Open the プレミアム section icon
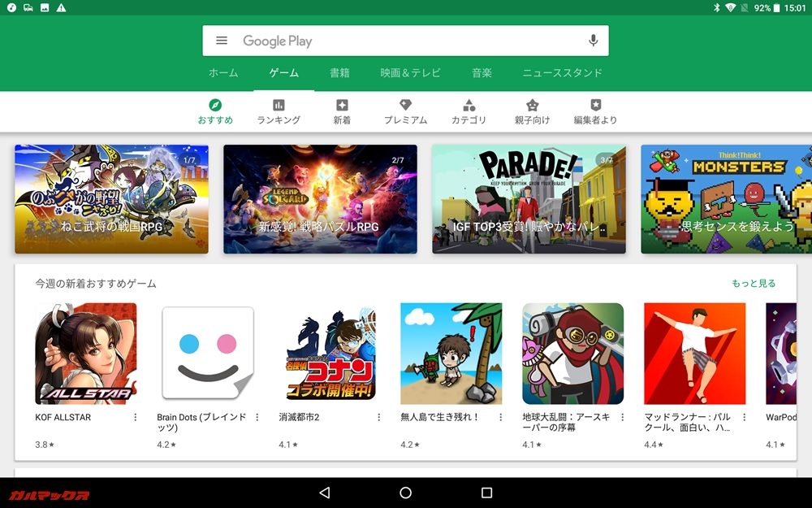Image resolution: width=812 pixels, height=508 pixels. pyautogui.click(x=404, y=106)
